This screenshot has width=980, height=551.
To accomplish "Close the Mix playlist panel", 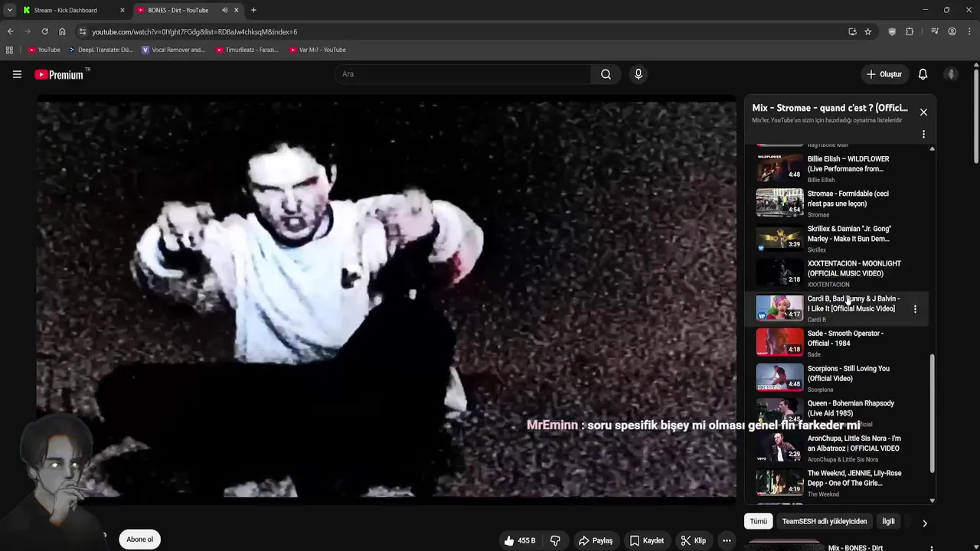I will 923,112.
